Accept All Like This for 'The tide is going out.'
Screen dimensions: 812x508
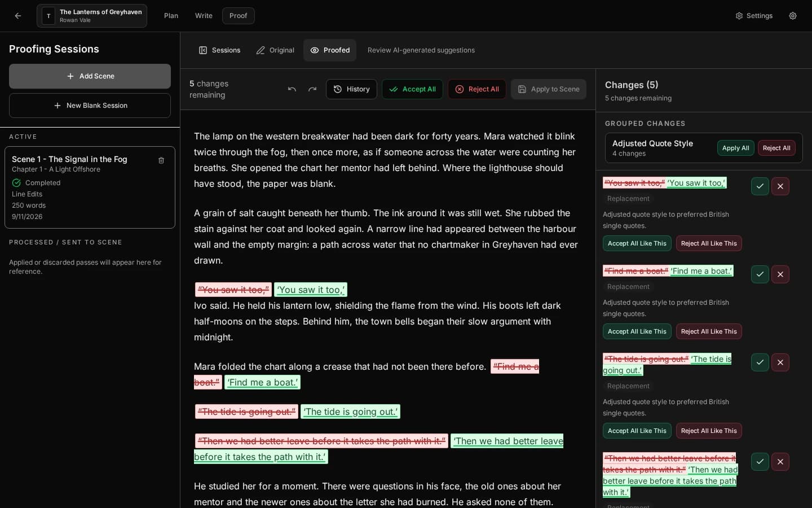coord(637,431)
